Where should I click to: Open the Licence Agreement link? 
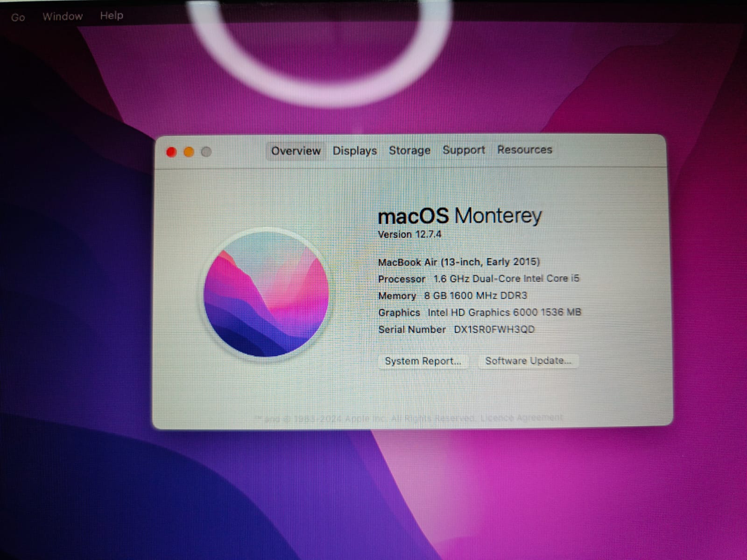point(521,417)
